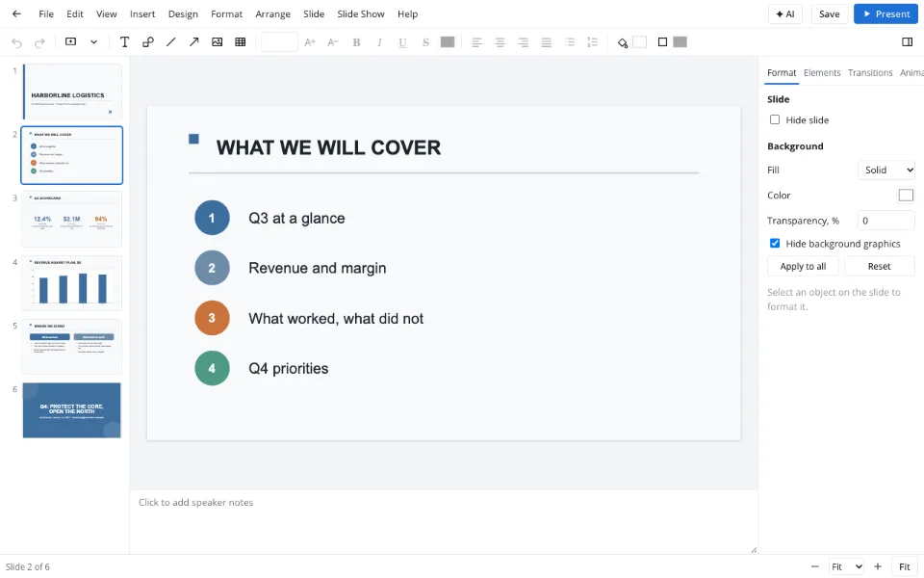Image resolution: width=924 pixels, height=578 pixels.
Task: Toggle numbered list
Action: coord(592,41)
